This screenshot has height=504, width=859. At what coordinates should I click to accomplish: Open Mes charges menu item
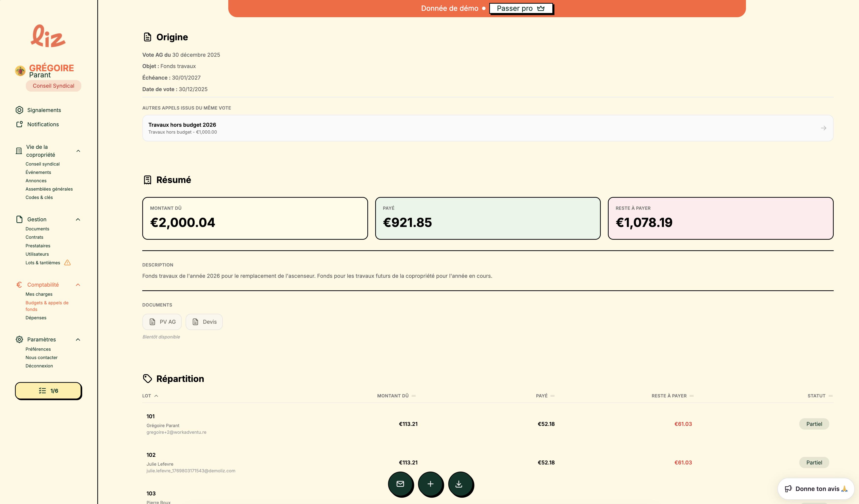(x=39, y=294)
